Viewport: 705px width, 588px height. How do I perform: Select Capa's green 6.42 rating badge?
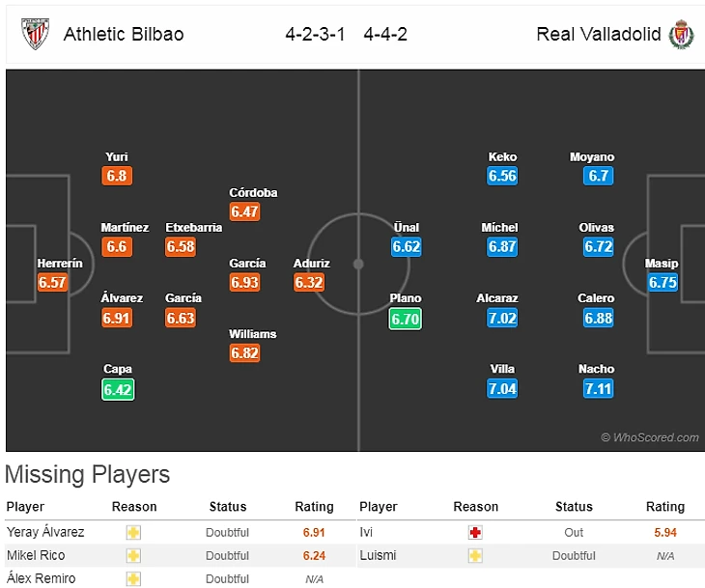[x=118, y=389]
